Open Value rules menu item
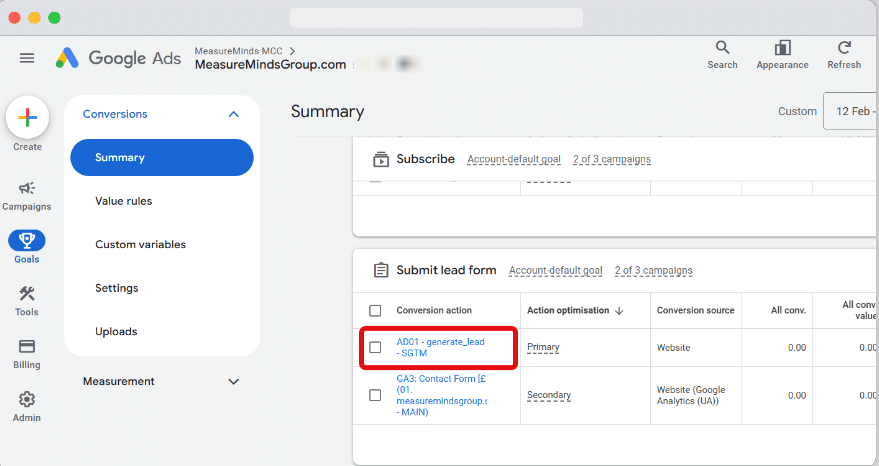The height and width of the screenshot is (466, 879). [x=123, y=201]
